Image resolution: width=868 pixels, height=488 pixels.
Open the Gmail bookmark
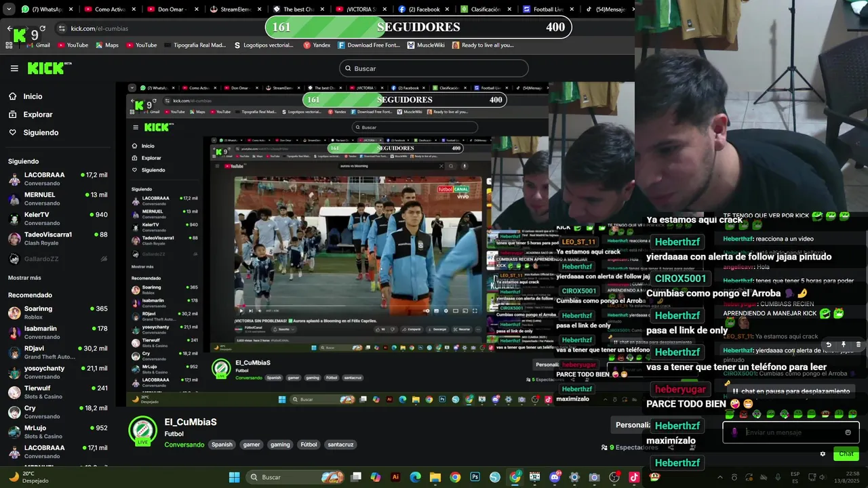pyautogui.click(x=38, y=45)
